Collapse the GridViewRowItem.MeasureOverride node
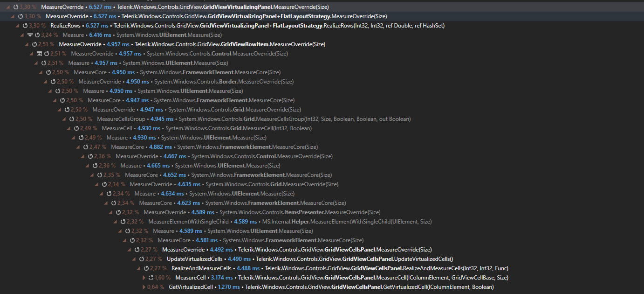Screen dimensions: 644x294 coord(27,45)
